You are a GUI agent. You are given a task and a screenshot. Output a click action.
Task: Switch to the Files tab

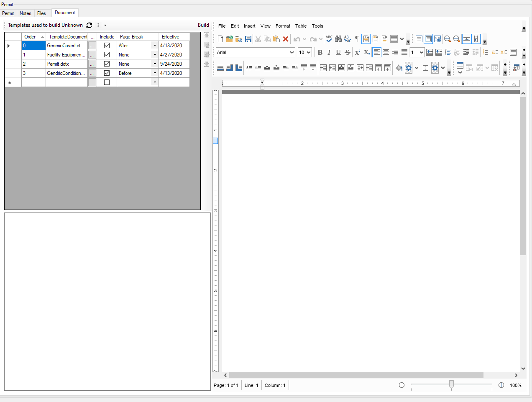(x=42, y=13)
